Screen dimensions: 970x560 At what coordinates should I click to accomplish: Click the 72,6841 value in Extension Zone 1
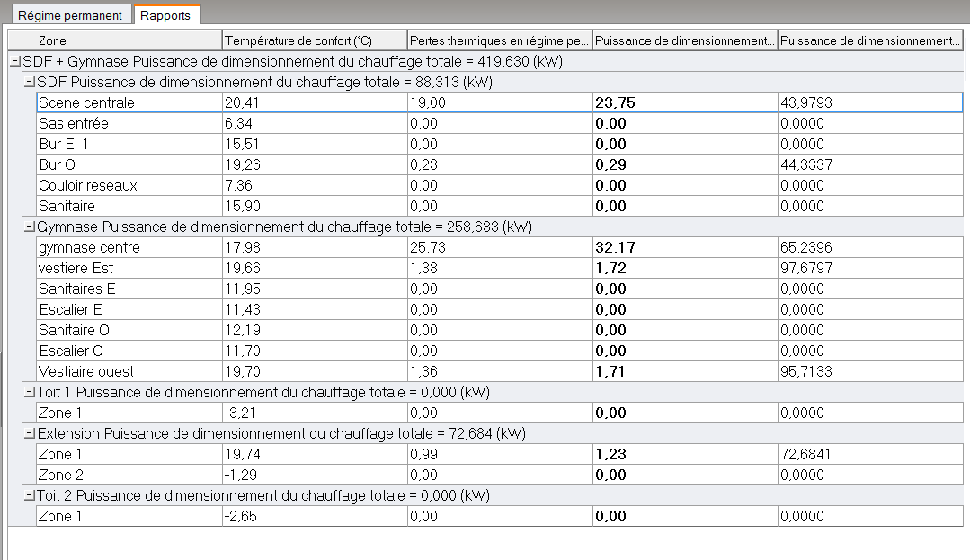807,454
